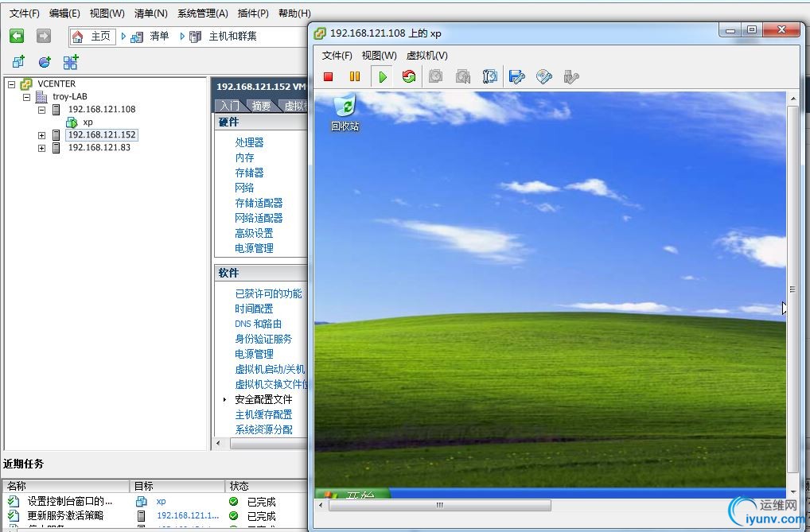This screenshot has height=532, width=810.
Task: Open the Time Configuration link
Action: pyautogui.click(x=254, y=309)
